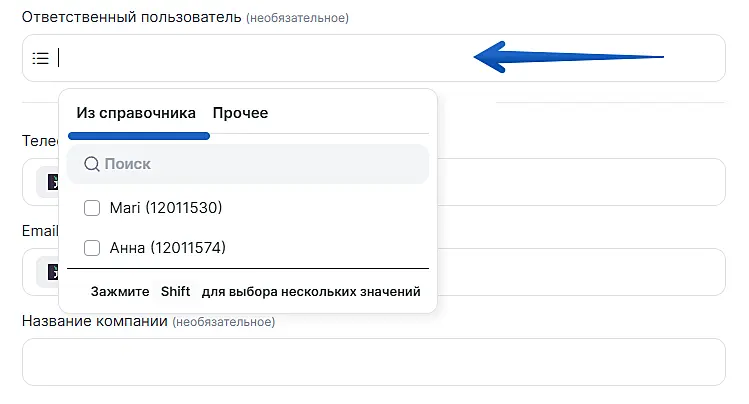Open the Прочее tab
The width and height of the screenshot is (749, 404).
240,113
